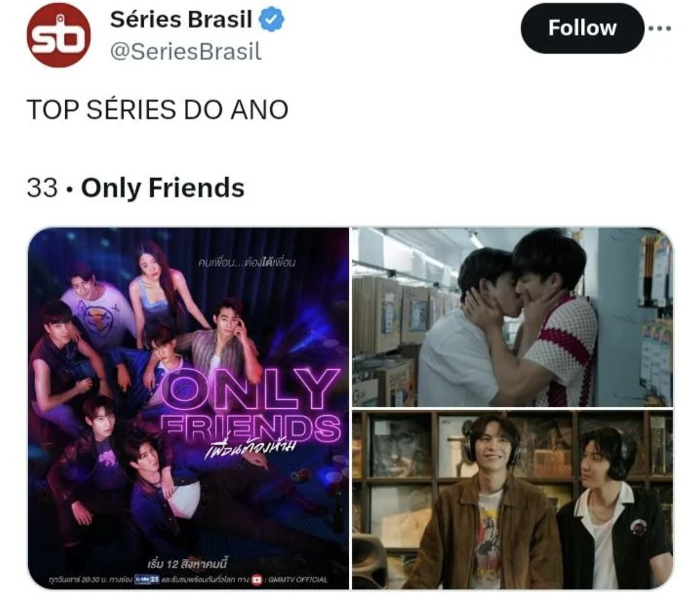Click the 33 · Only Friends ranking line
The height and width of the screenshot is (612, 700).
tap(135, 187)
